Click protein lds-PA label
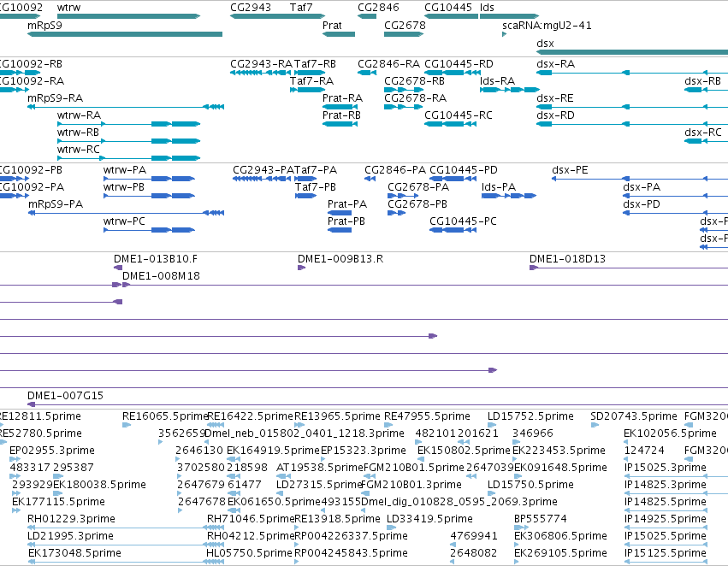This screenshot has width=728, height=566. coord(499,187)
